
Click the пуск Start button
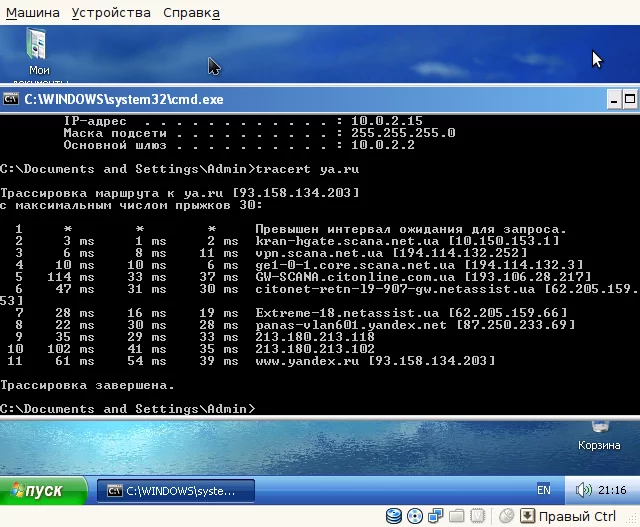pyautogui.click(x=43, y=490)
